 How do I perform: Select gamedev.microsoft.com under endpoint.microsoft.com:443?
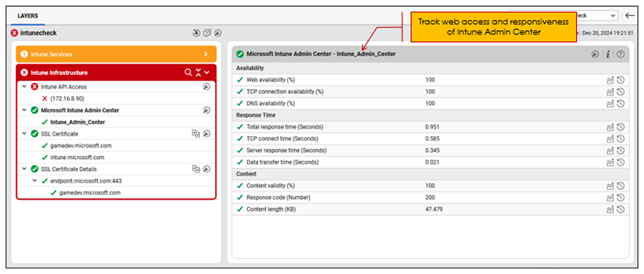[x=90, y=192]
